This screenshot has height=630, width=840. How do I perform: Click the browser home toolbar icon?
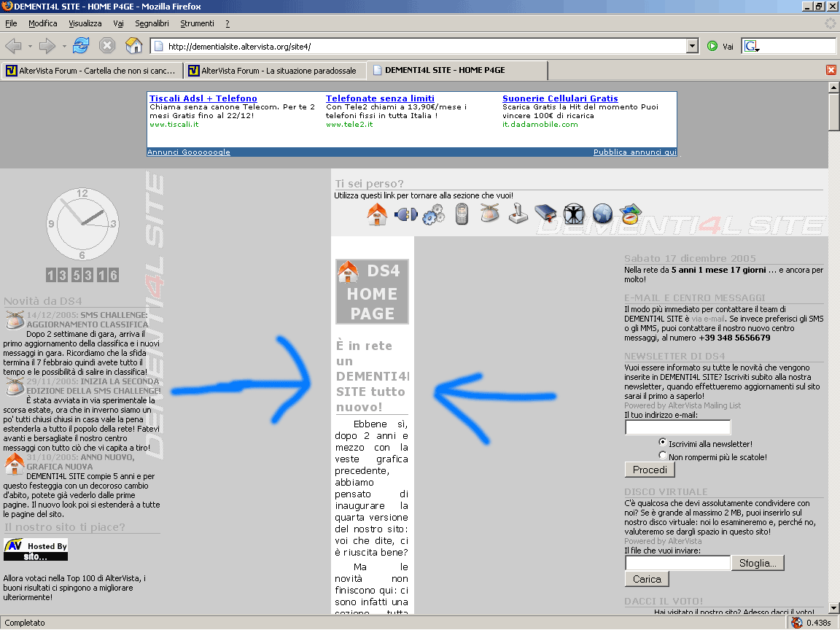134,46
